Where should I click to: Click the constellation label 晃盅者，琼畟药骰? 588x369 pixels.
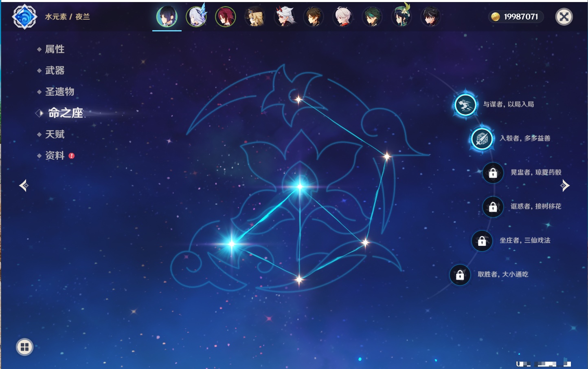coord(536,172)
